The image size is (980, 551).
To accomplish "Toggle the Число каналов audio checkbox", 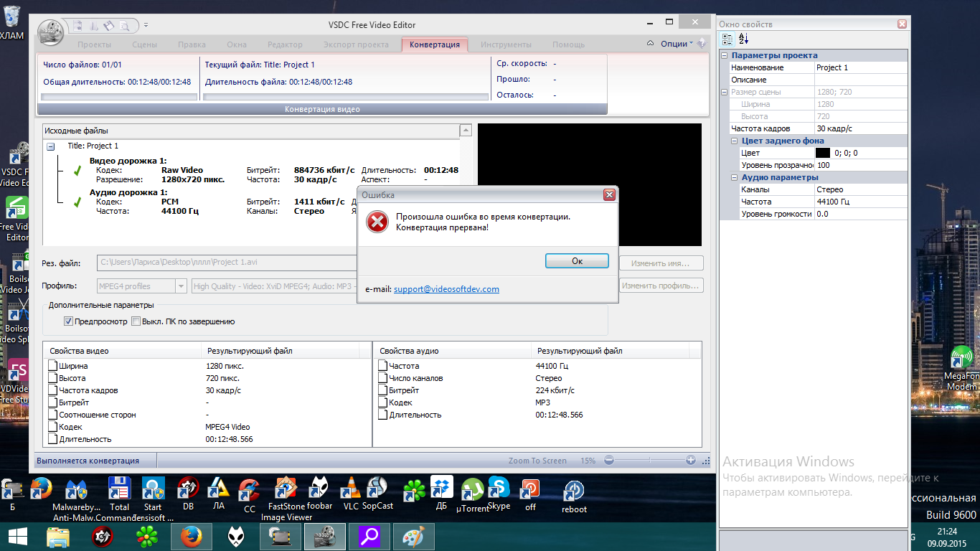I will [x=382, y=378].
